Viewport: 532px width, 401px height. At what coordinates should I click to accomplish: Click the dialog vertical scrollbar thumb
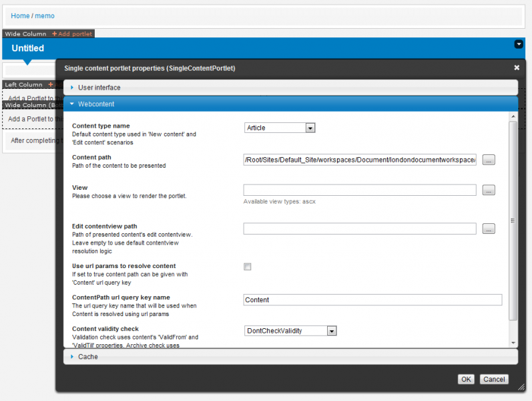pyautogui.click(x=513, y=221)
